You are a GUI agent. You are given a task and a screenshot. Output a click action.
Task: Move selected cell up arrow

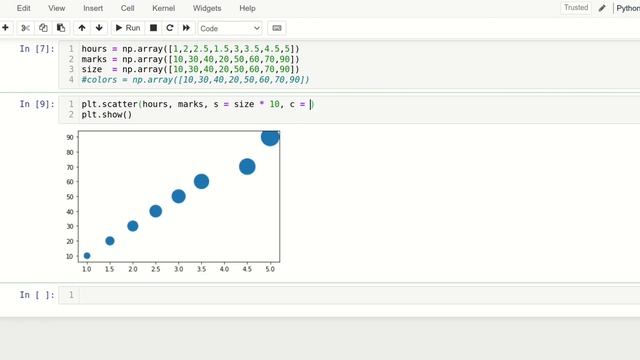[x=82, y=28]
